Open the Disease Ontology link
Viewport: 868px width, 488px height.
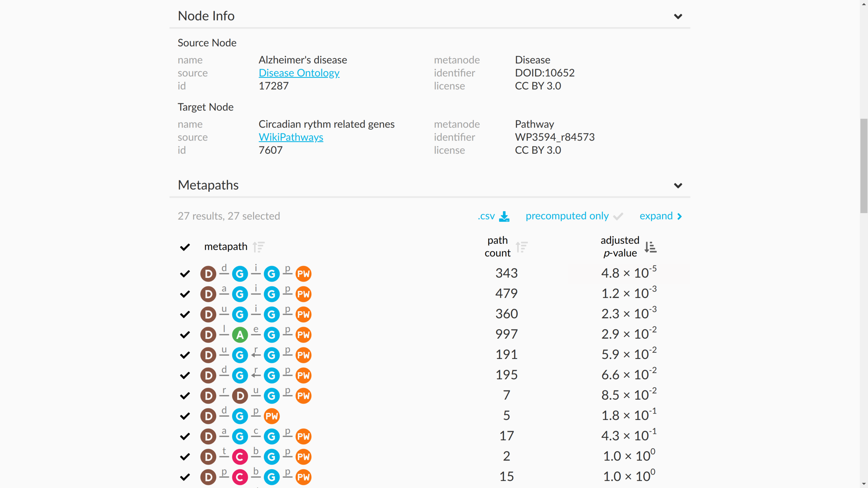299,73
